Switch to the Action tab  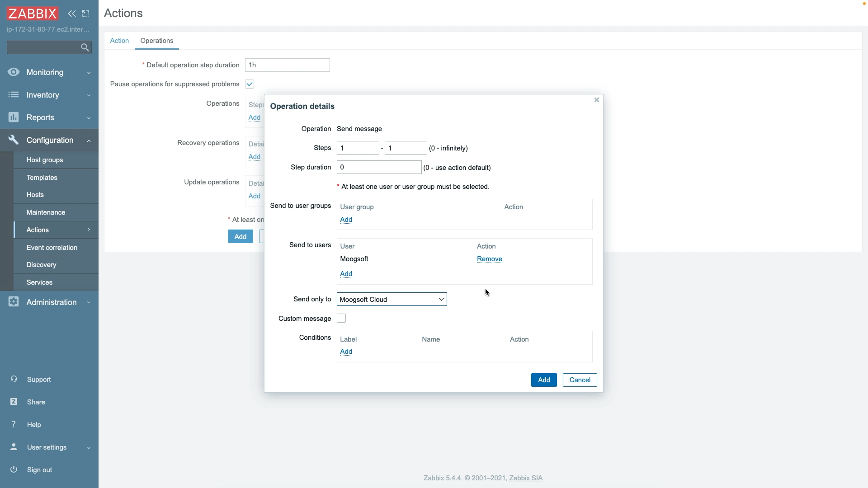point(119,41)
